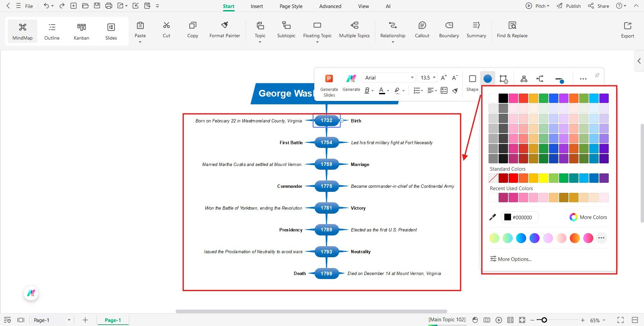Add a Subtopic
Image resolution: width=644 pixels, height=326 pixels.
click(x=286, y=30)
